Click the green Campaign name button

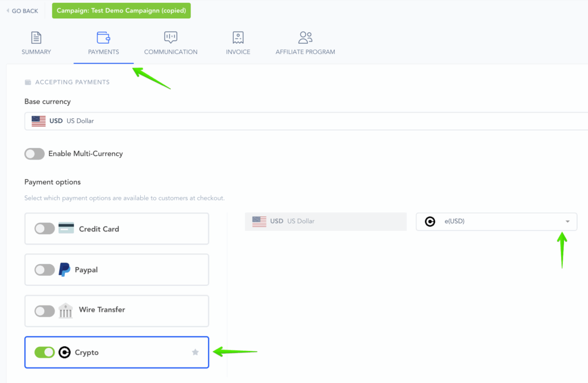click(x=121, y=11)
